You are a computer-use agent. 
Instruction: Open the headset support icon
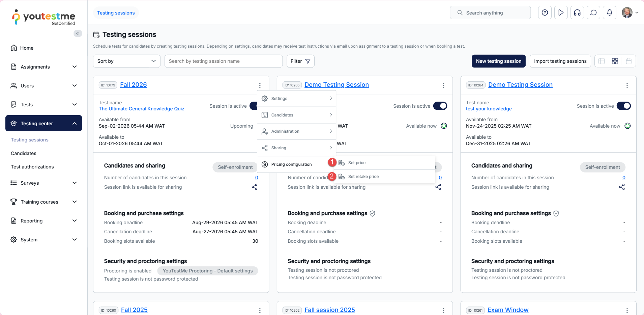577,13
